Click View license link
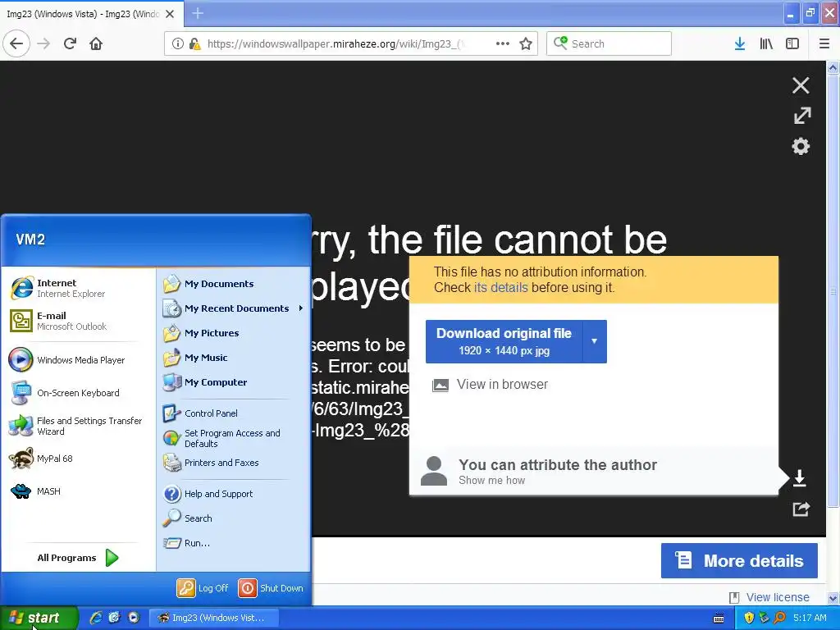Viewport: 840px width, 630px height. (x=778, y=597)
